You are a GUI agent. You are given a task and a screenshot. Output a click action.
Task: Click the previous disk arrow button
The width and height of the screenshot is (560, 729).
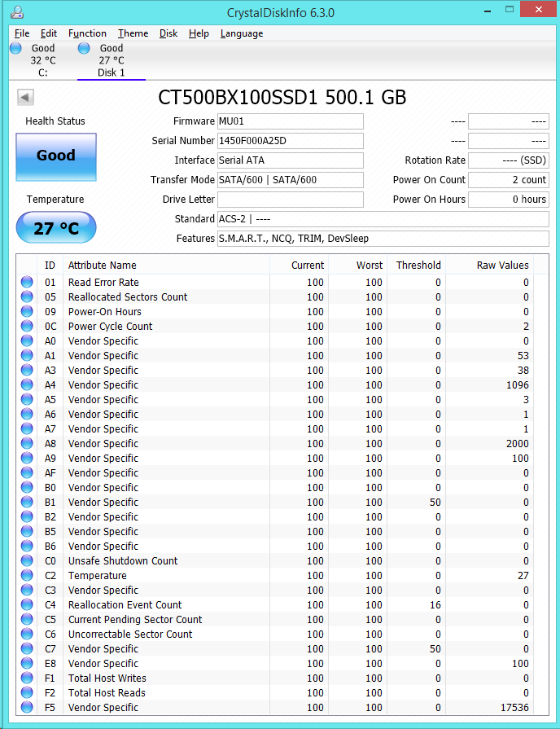25,98
